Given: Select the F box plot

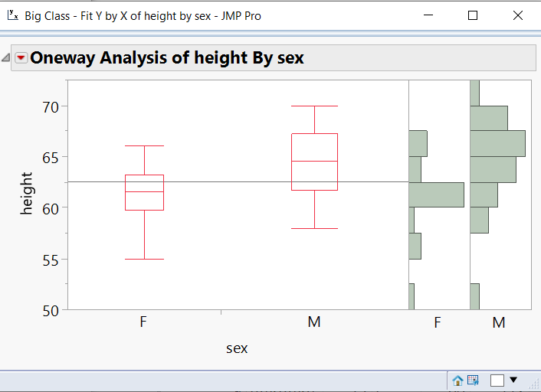Looking at the screenshot, I should click(x=144, y=192).
